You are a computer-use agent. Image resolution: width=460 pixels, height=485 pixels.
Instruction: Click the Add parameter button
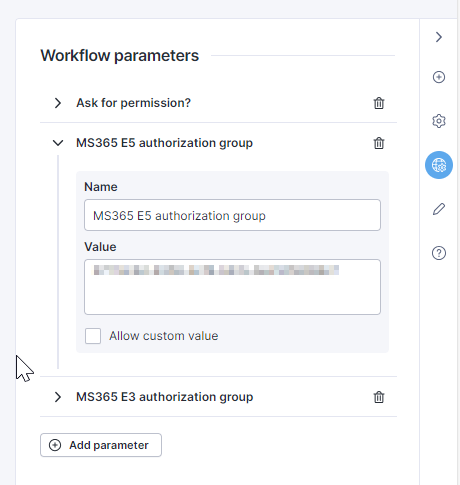[x=101, y=445]
